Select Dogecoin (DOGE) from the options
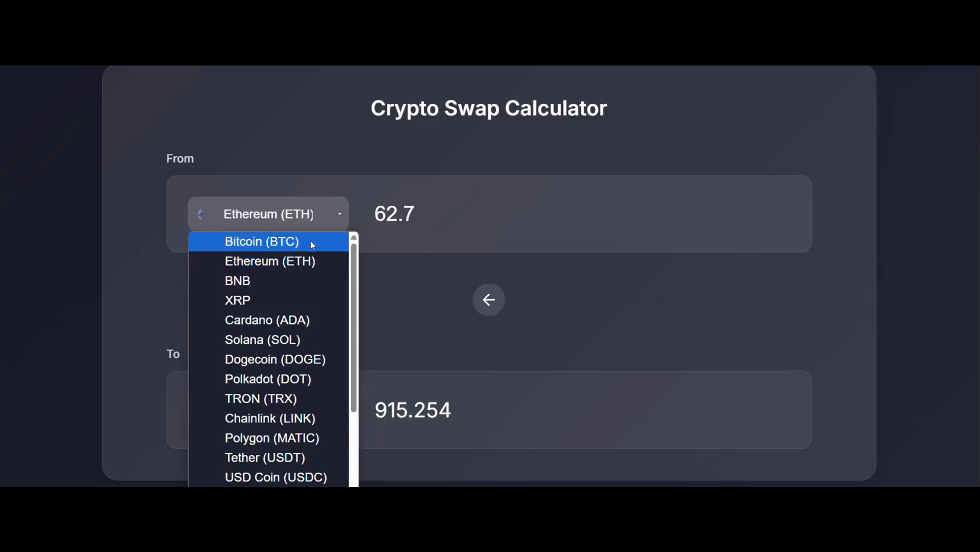Image resolution: width=980 pixels, height=552 pixels. [275, 359]
